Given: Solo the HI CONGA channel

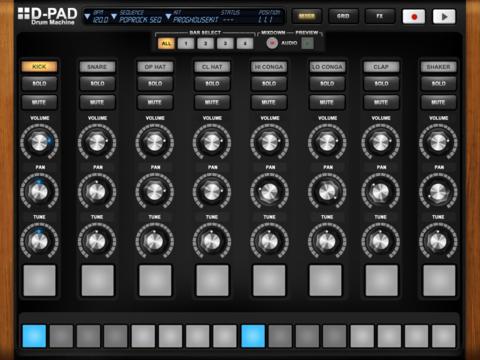Looking at the screenshot, I should click(x=269, y=84).
